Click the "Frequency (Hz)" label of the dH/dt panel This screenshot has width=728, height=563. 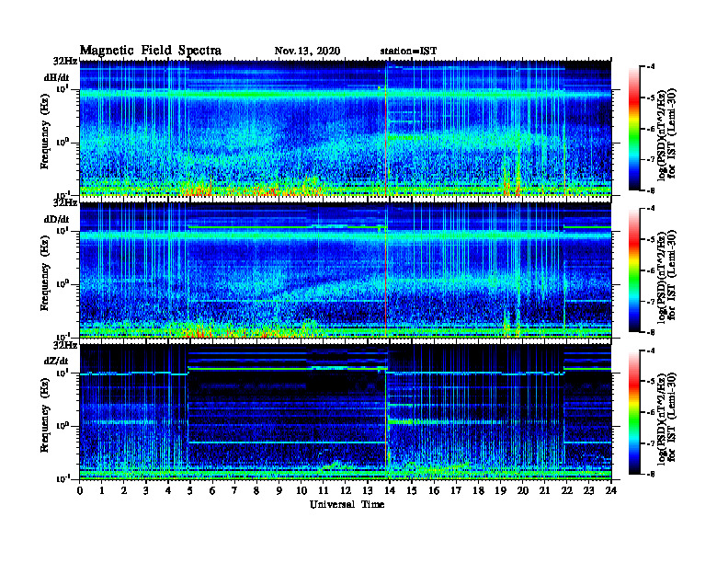(44, 132)
